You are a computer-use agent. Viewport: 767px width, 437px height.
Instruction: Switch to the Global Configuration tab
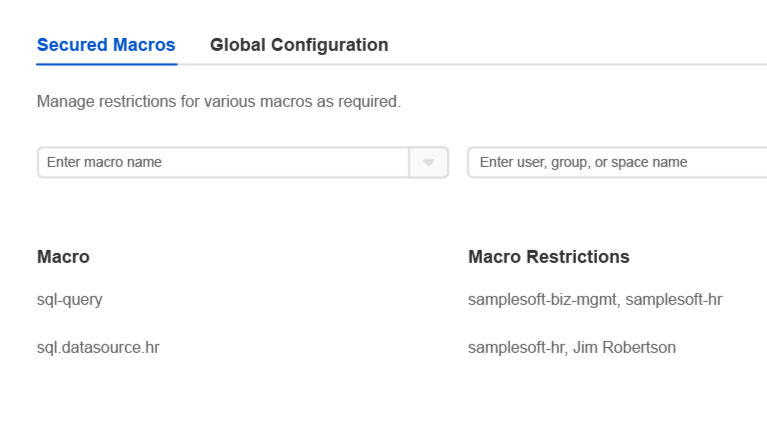tap(299, 45)
